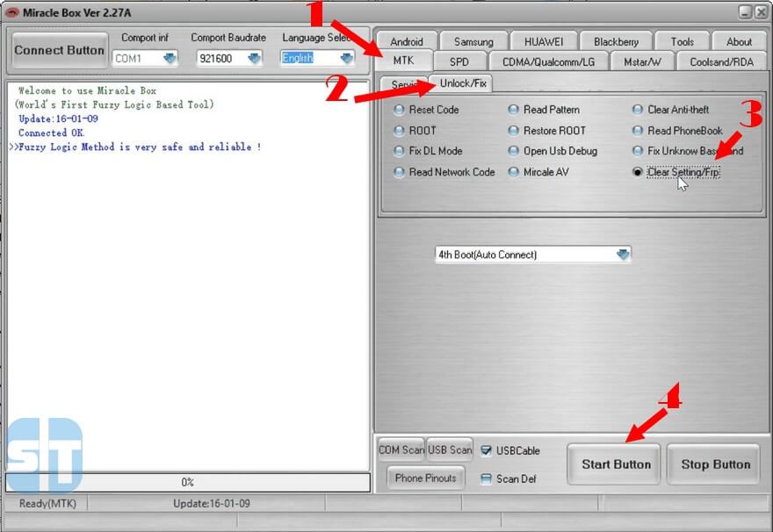Choose the ROOT radio option
The image size is (773, 532).
coord(400,131)
